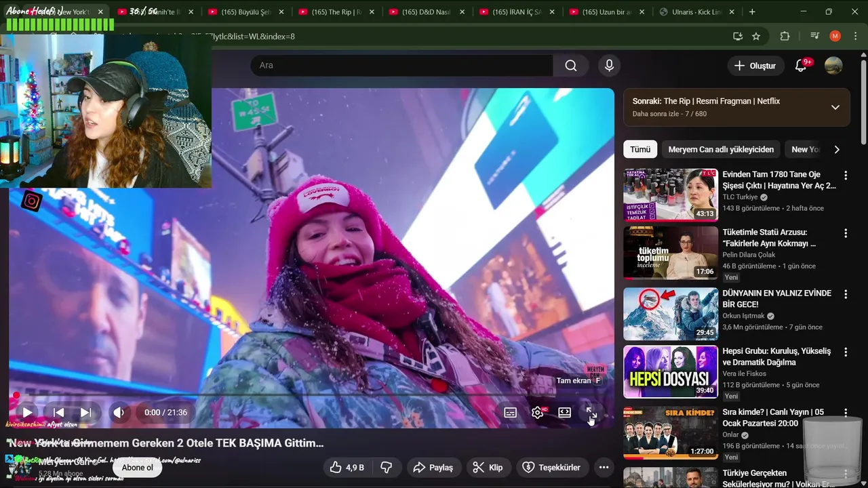Mute the video volume speaker icon
The image size is (868, 488).
pos(119,412)
